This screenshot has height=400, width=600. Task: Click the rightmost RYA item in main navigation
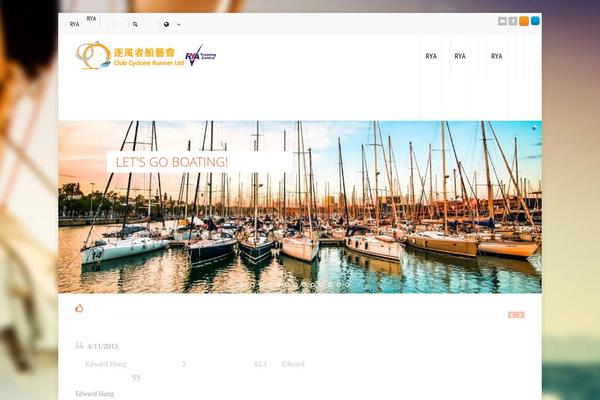[496, 56]
